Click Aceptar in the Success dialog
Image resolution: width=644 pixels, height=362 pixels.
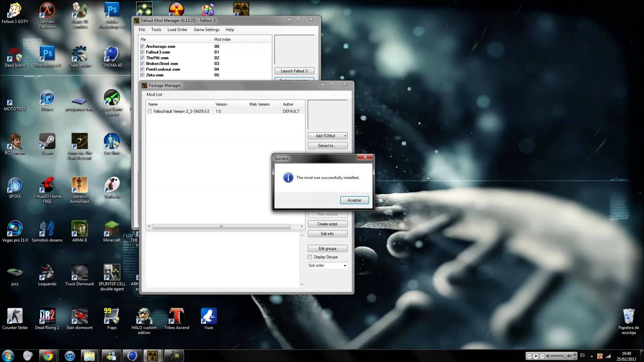354,200
